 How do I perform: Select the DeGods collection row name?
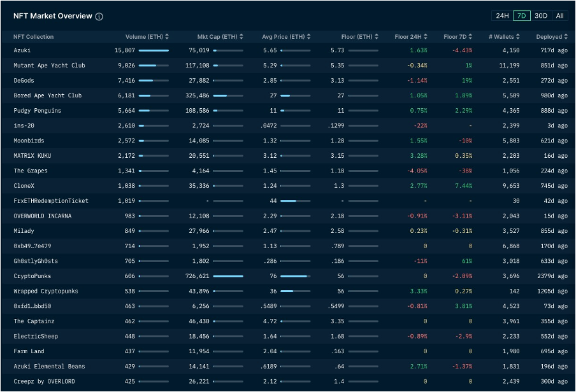point(24,80)
